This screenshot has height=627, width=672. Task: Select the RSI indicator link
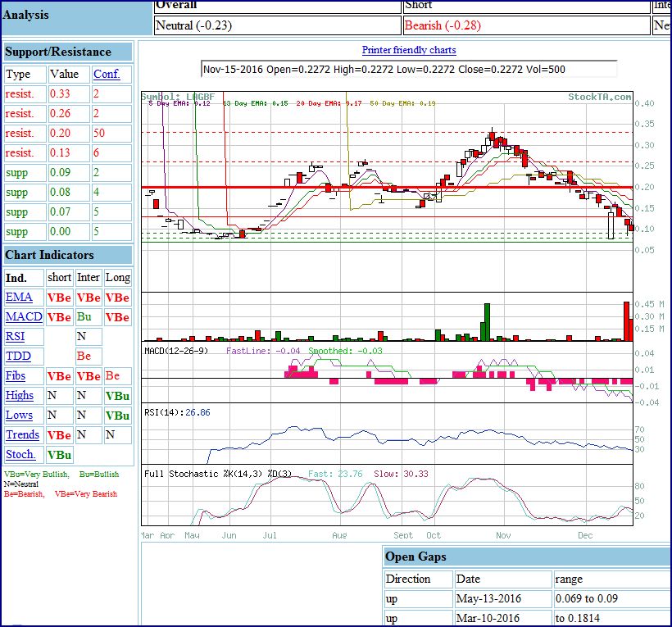point(15,337)
